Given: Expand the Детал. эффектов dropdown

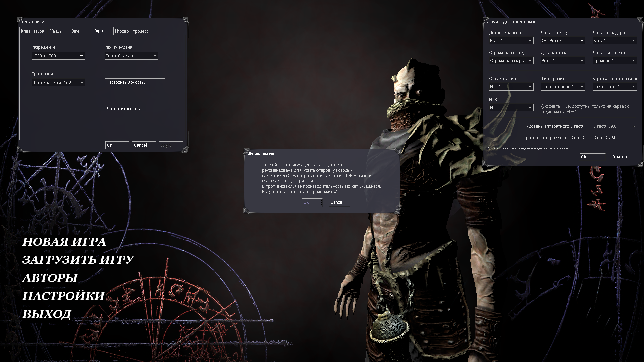Looking at the screenshot, I should (x=614, y=61).
